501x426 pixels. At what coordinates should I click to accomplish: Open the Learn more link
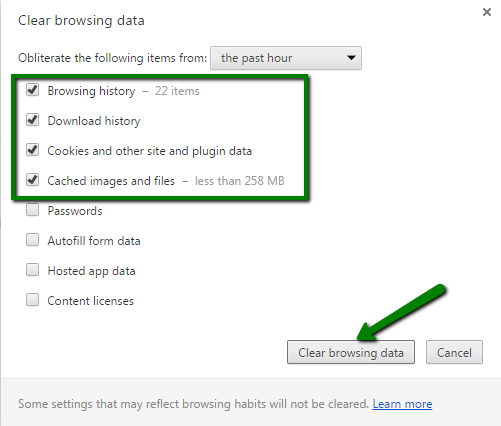click(x=402, y=404)
